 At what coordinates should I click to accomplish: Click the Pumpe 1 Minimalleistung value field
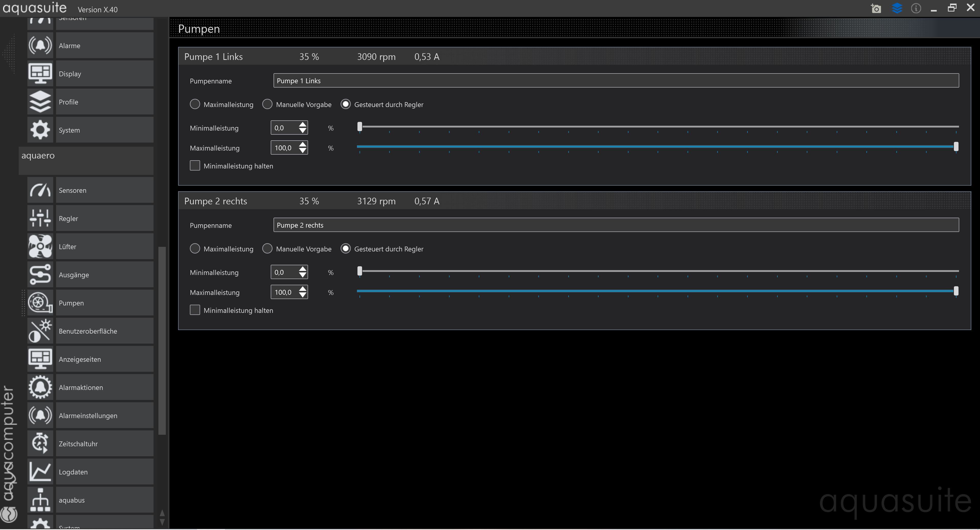[x=284, y=128]
